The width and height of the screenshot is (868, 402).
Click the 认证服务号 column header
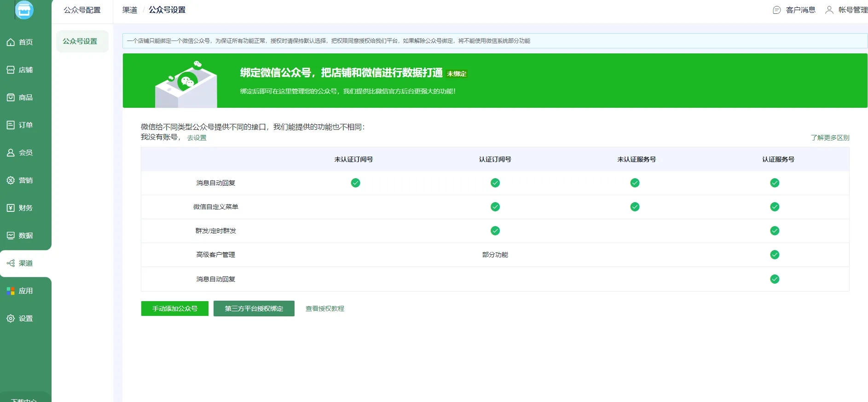pyautogui.click(x=778, y=160)
